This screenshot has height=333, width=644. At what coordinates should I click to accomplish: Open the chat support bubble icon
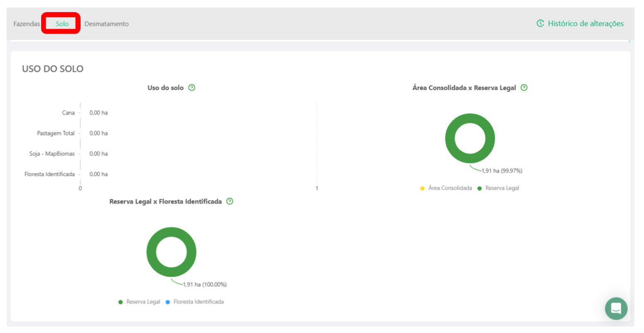point(616,308)
